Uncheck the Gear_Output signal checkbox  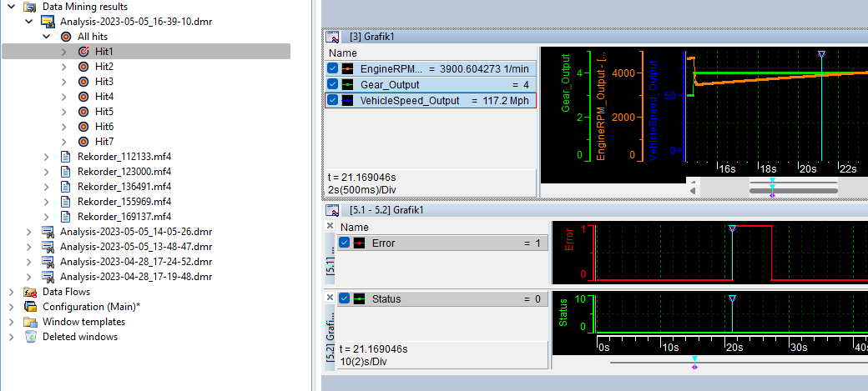[x=332, y=84]
